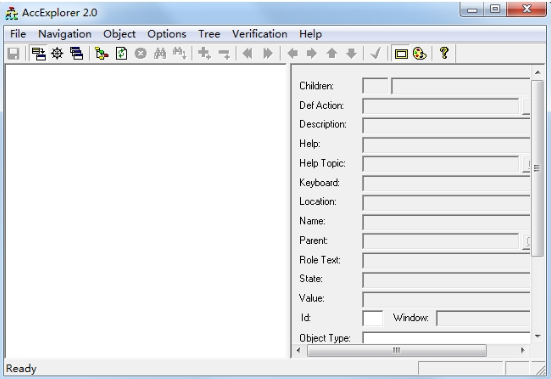Click the Save floppy disk toolbar icon
This screenshot has height=379, width=551.
(x=13, y=54)
